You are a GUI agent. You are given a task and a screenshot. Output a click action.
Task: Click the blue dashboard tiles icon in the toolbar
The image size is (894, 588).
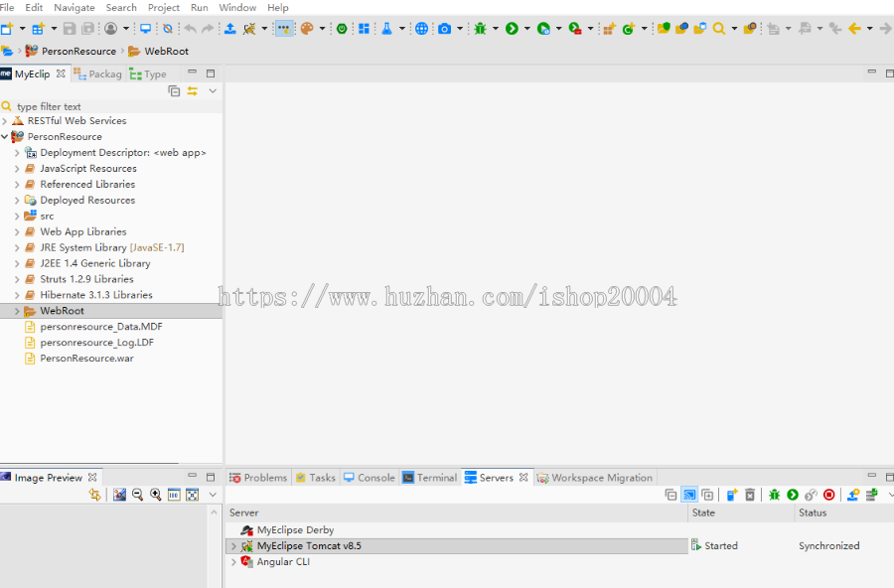[364, 29]
